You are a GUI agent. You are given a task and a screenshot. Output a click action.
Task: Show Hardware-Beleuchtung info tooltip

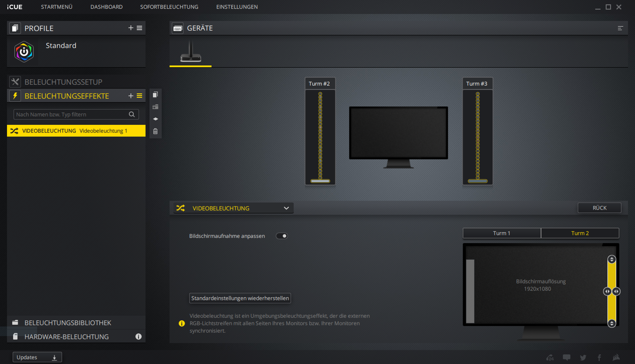tap(139, 336)
